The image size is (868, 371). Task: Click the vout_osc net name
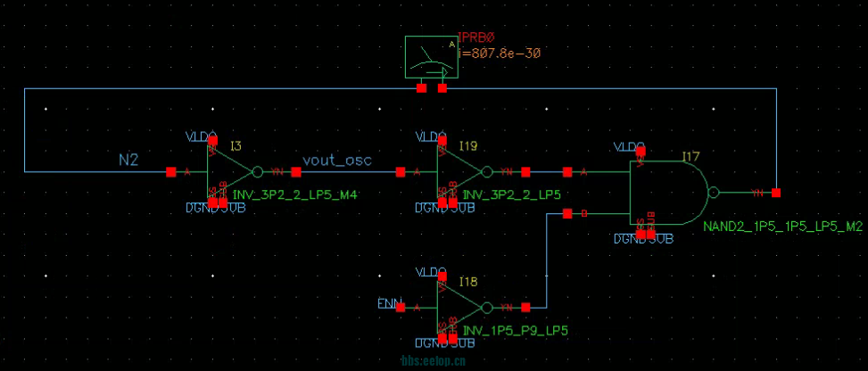click(336, 160)
